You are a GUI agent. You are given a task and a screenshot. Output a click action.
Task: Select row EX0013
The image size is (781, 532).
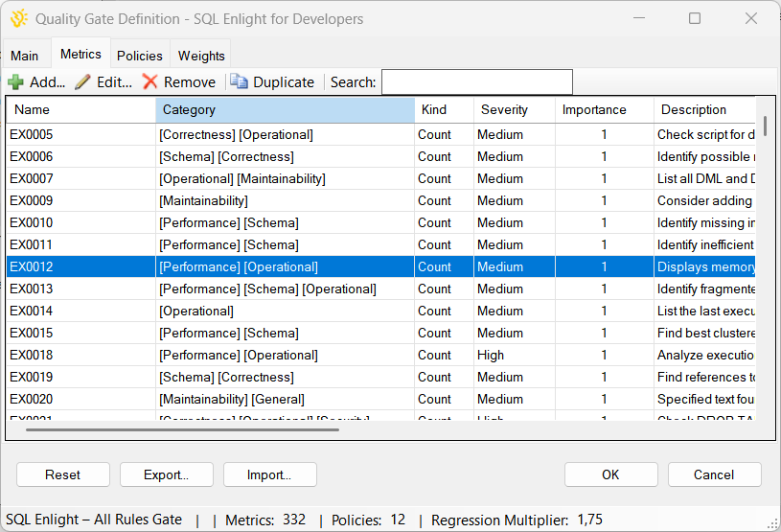click(381, 289)
